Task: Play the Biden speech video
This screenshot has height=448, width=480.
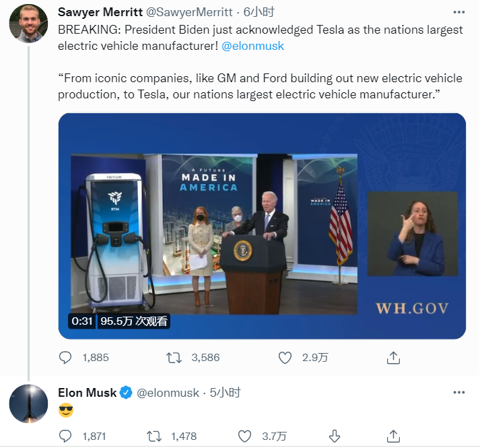Action: [x=262, y=226]
